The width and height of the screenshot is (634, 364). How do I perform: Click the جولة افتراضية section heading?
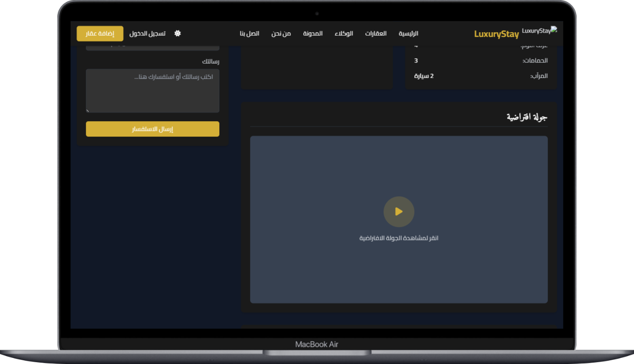coord(527,117)
